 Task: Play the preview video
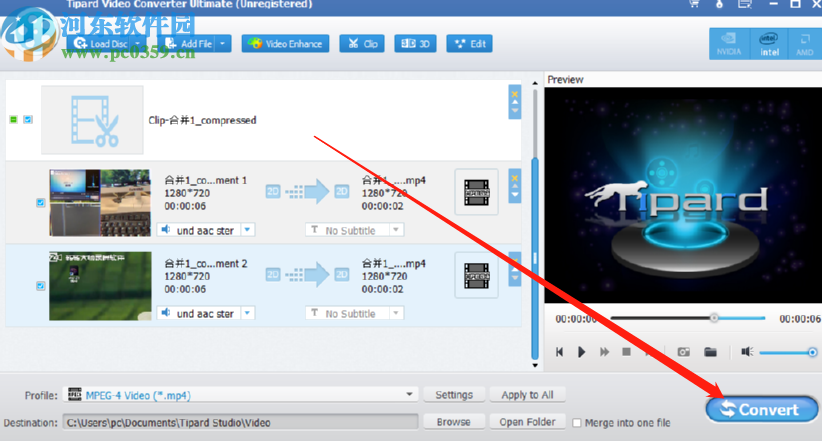581,352
